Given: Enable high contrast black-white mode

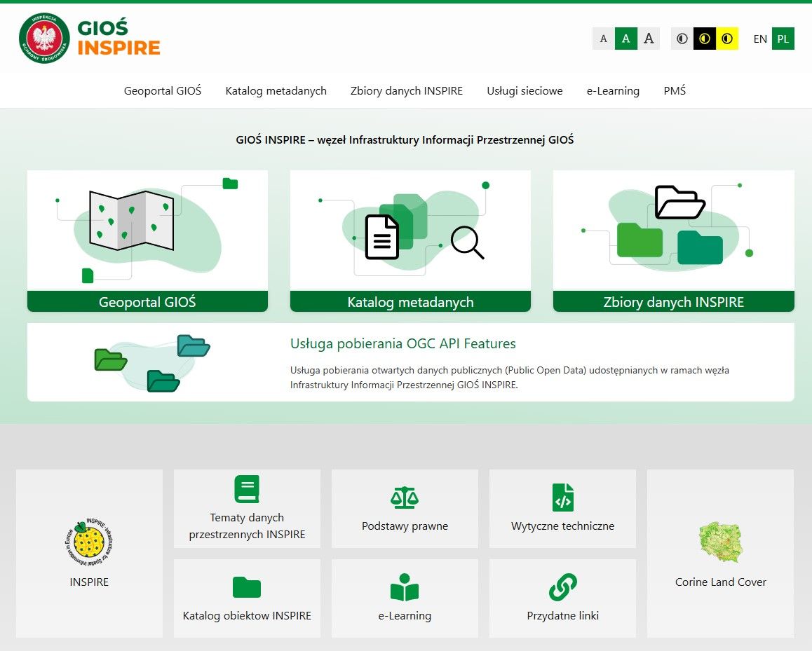Looking at the screenshot, I should [703, 39].
